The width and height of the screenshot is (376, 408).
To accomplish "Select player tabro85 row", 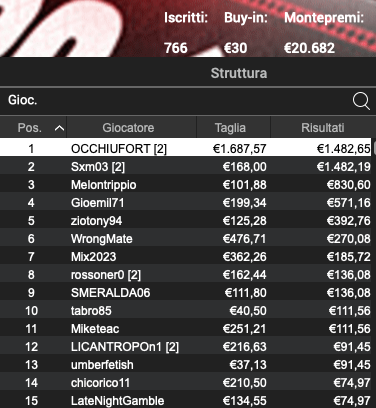I will click(186, 310).
